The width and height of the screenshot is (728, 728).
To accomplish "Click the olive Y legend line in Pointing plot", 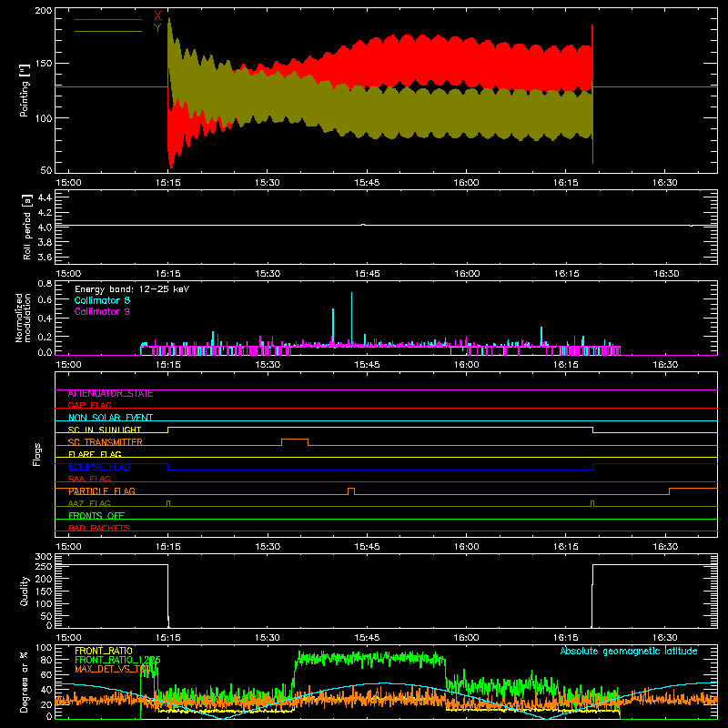I will point(107,31).
